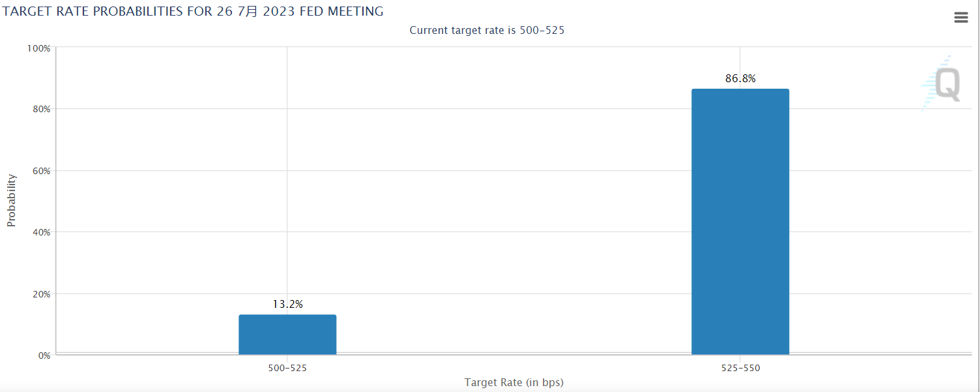
Task: Click the 100% y-axis tick label
Action: [38, 48]
